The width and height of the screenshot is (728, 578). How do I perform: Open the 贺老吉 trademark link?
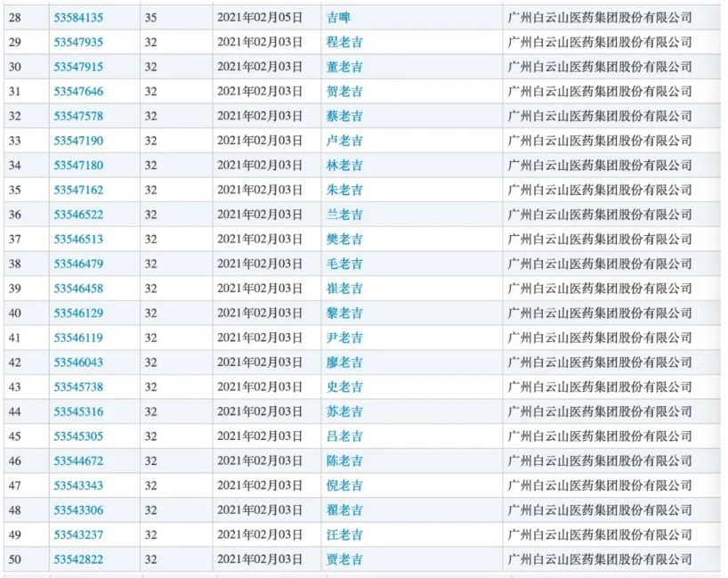[x=344, y=92]
